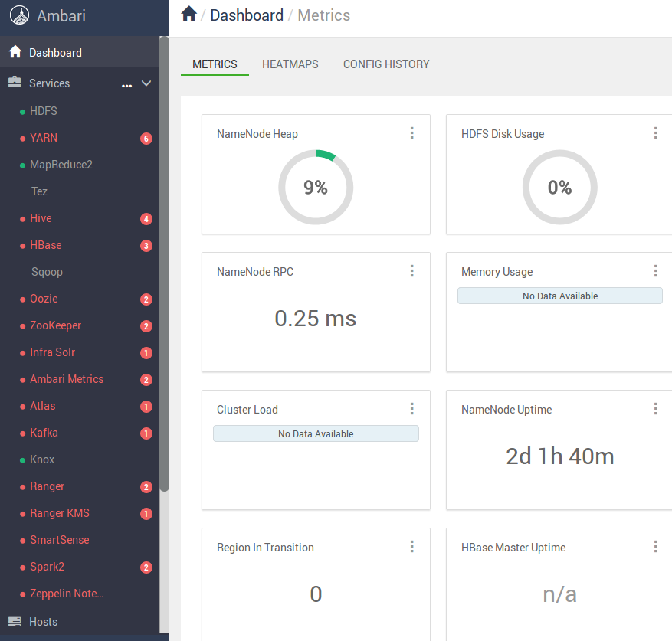The height and width of the screenshot is (641, 672).
Task: Open Services actions ellipsis menu
Action: [x=126, y=85]
